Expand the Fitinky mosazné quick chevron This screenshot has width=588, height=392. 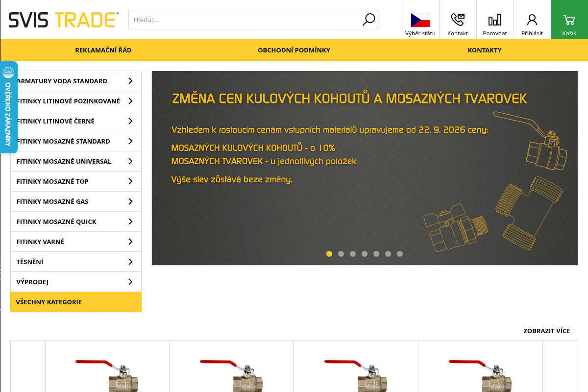(x=130, y=221)
